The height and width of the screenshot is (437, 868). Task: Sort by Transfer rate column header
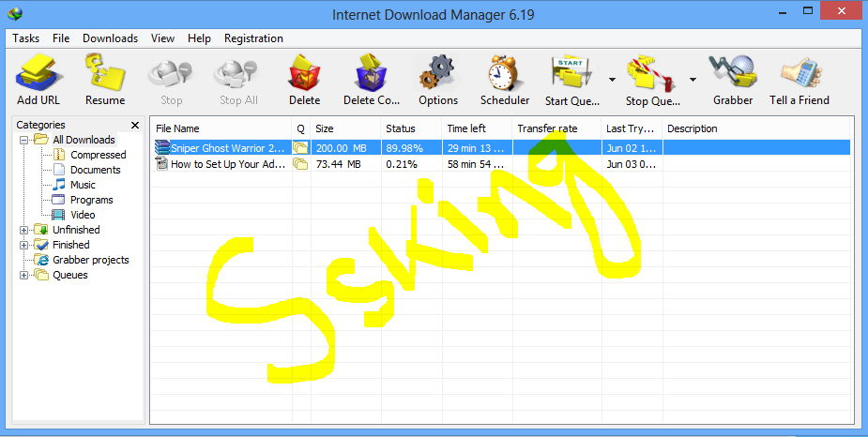point(556,128)
